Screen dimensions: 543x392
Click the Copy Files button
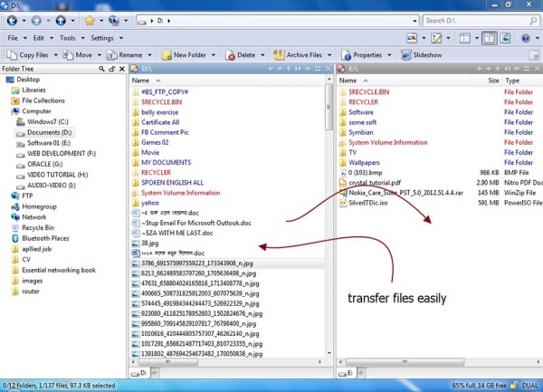click(x=28, y=55)
